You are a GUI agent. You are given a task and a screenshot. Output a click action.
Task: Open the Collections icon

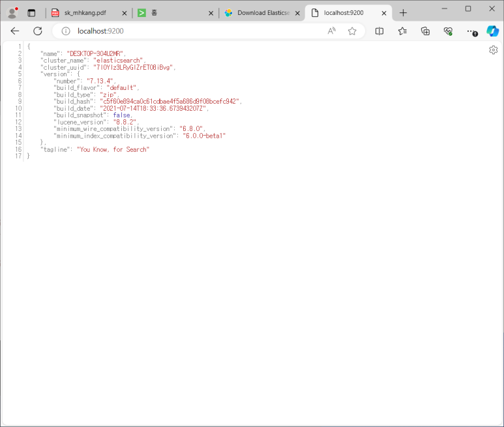tap(425, 31)
